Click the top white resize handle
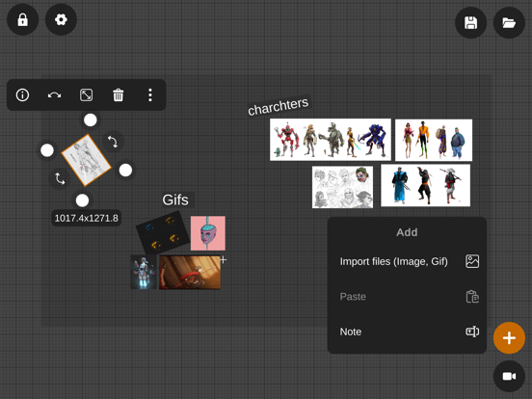 [91, 120]
